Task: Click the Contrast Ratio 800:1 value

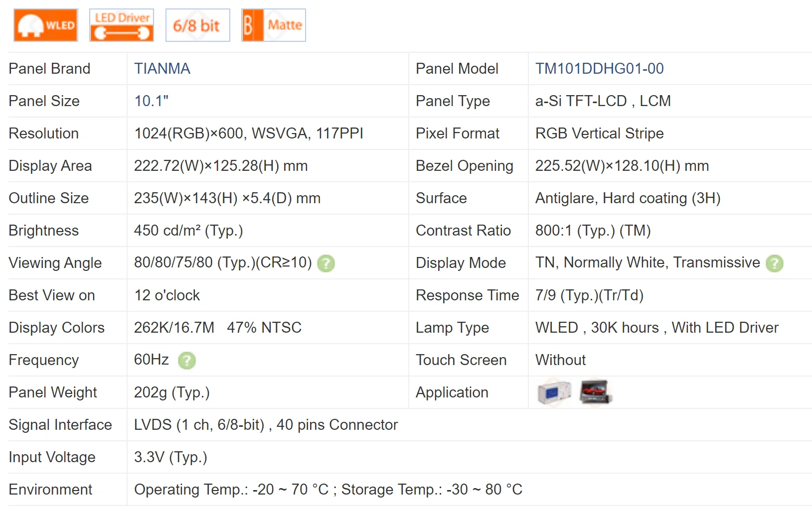Action: pyautogui.click(x=593, y=230)
